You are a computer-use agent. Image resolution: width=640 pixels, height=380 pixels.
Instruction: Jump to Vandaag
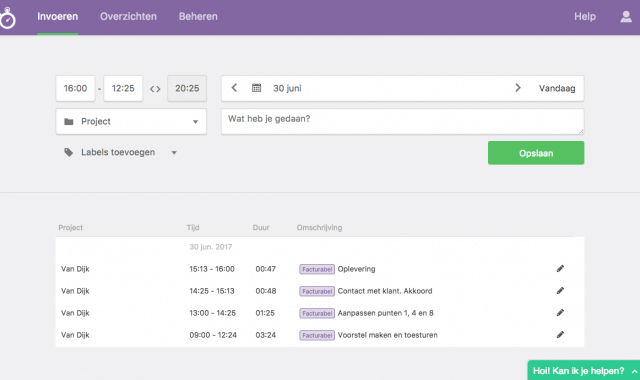(557, 88)
